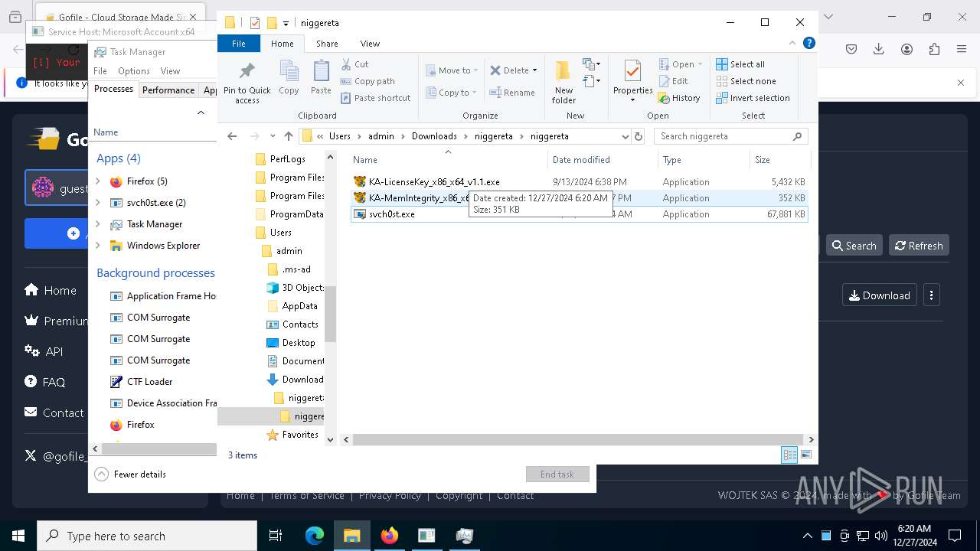This screenshot has width=980, height=551.
Task: Open File Explorer from taskbar
Action: click(351, 536)
